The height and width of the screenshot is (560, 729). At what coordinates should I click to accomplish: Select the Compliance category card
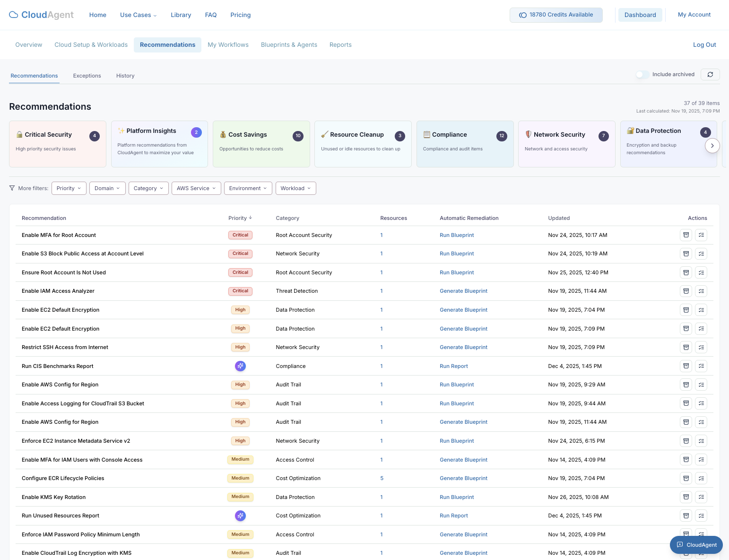pos(465,144)
